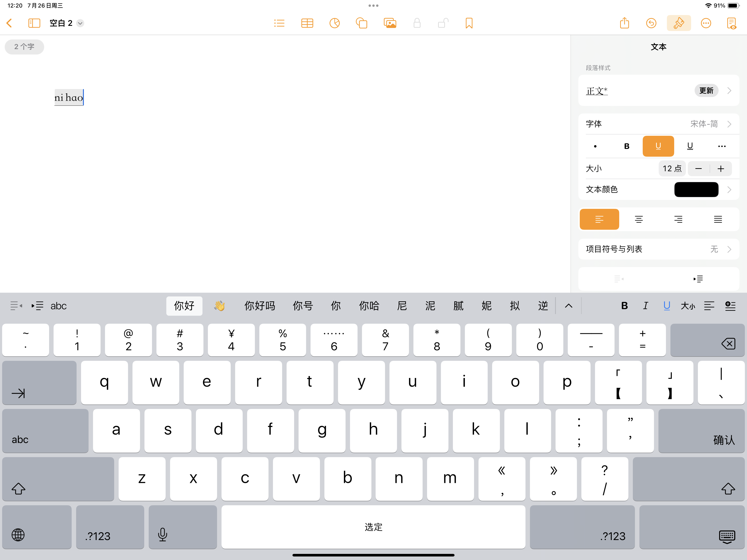Open the media insert icon
The width and height of the screenshot is (747, 560).
pyautogui.click(x=390, y=23)
